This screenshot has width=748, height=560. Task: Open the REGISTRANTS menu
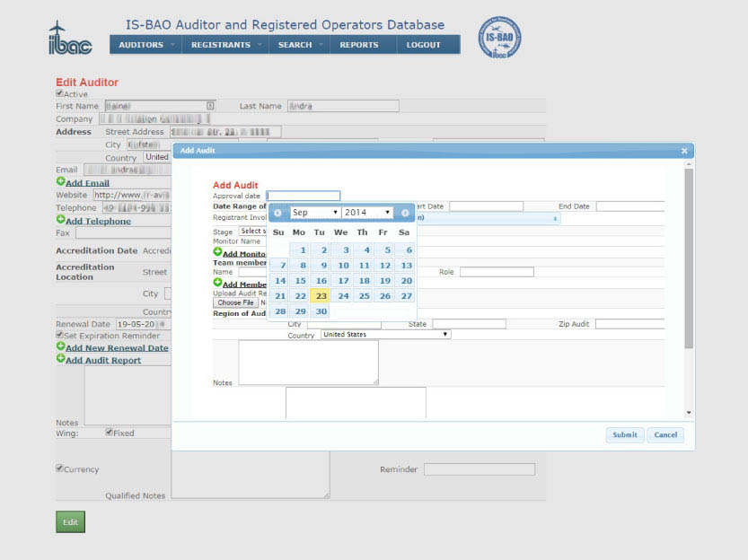[225, 45]
